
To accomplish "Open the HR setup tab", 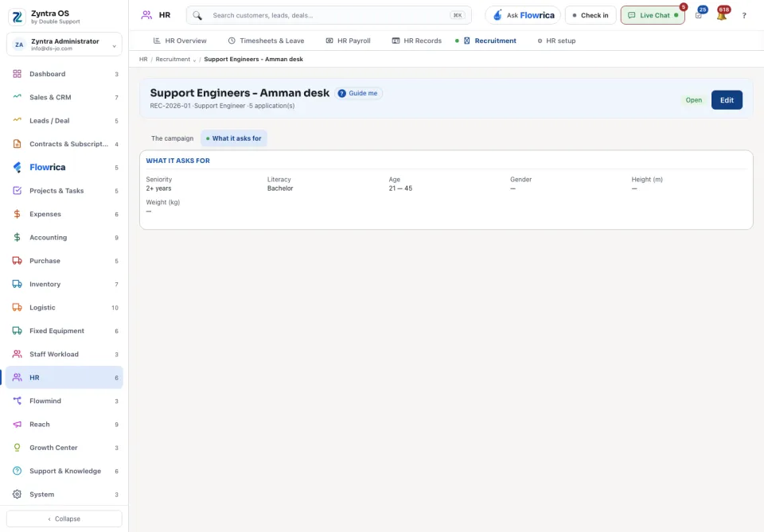I will 556,41.
